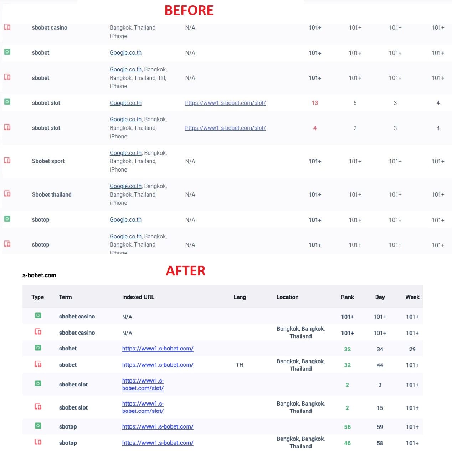Open Google.co.th link in desktop sbotop row
The width and height of the screenshot is (452, 476).
coord(125,220)
